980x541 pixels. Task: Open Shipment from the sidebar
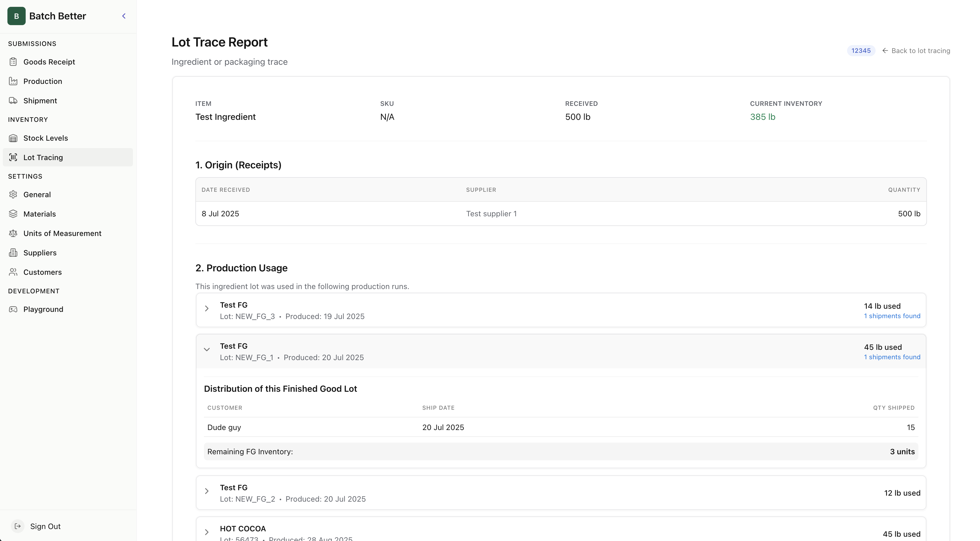click(13, 100)
